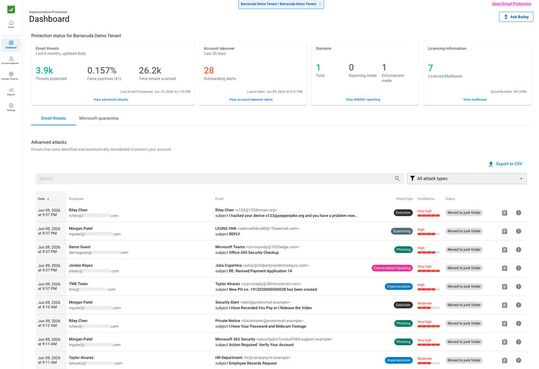Open report icon for Jordan Reyes row
The height and width of the screenshot is (369, 539).
504,268
